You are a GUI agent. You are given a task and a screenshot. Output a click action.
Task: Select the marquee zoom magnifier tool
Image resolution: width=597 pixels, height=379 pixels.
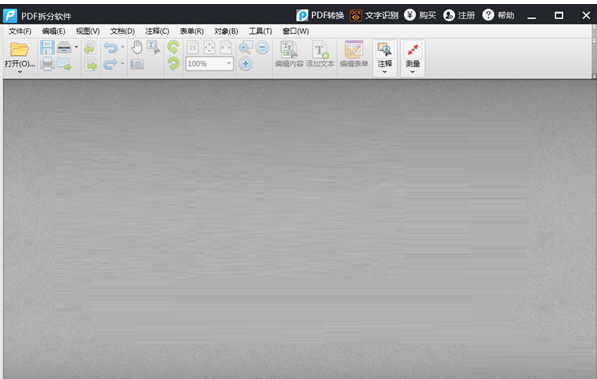pyautogui.click(x=245, y=48)
